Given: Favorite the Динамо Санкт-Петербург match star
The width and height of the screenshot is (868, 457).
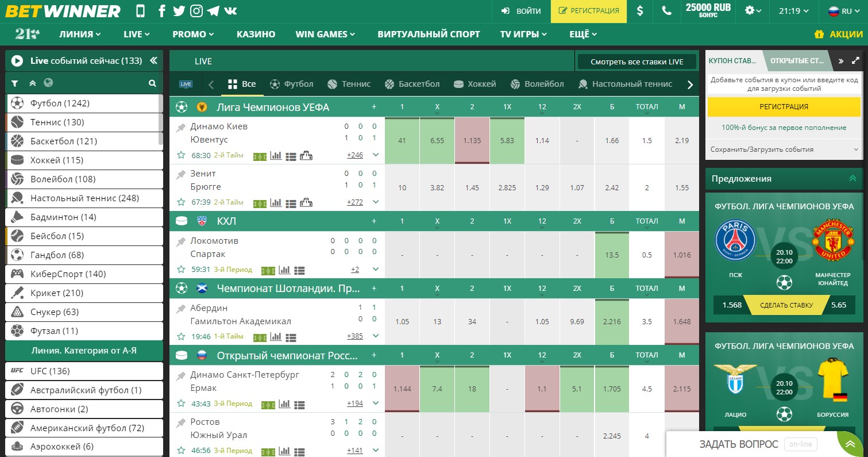Looking at the screenshot, I should coord(181,404).
